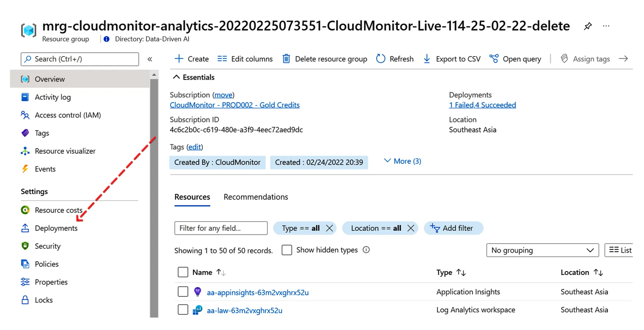Remove the Type == all filter

pos(329,228)
